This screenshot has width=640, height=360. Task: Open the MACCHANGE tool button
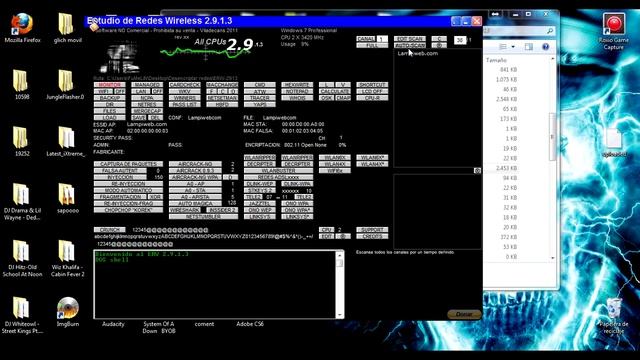click(222, 85)
